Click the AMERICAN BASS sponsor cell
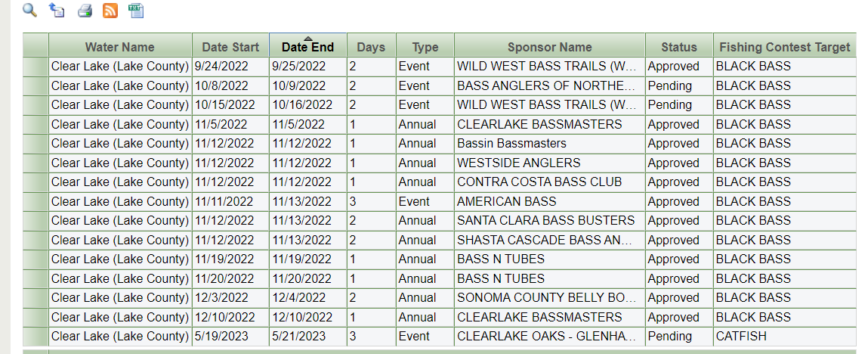This screenshot has width=868, height=354. click(x=506, y=201)
